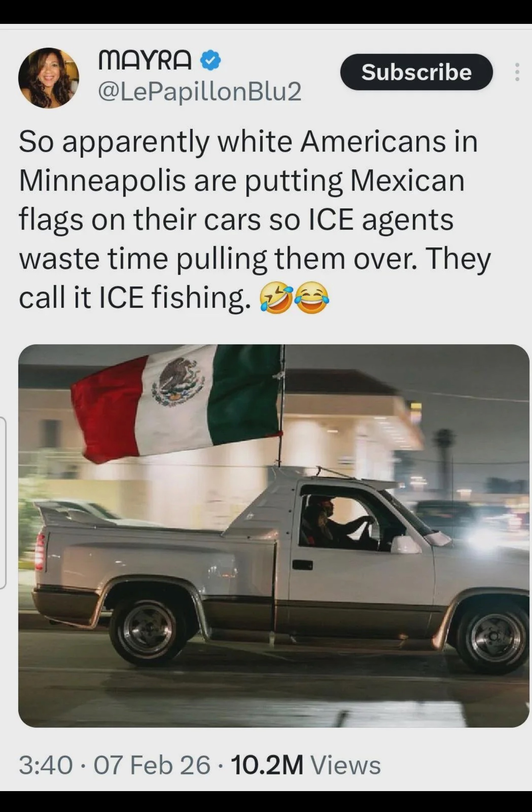The height and width of the screenshot is (812, 532).
Task: Grab the side panel handle at left edge
Action: 3,503
